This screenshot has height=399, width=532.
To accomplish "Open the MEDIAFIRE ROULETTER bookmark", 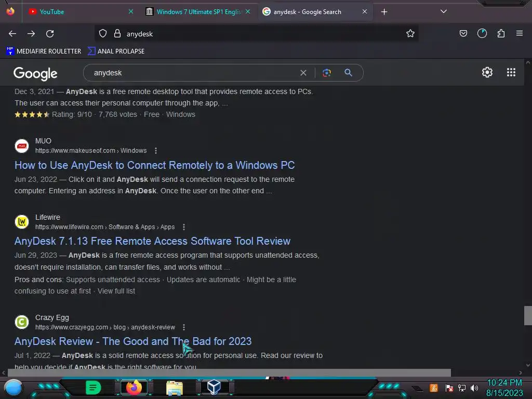I will [x=44, y=51].
